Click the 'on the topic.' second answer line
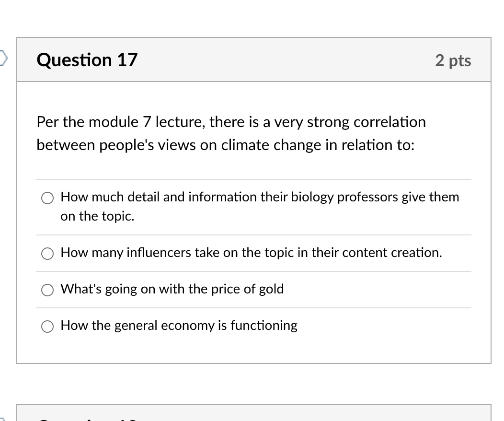Viewport: 504px width, 421px height. point(97,216)
